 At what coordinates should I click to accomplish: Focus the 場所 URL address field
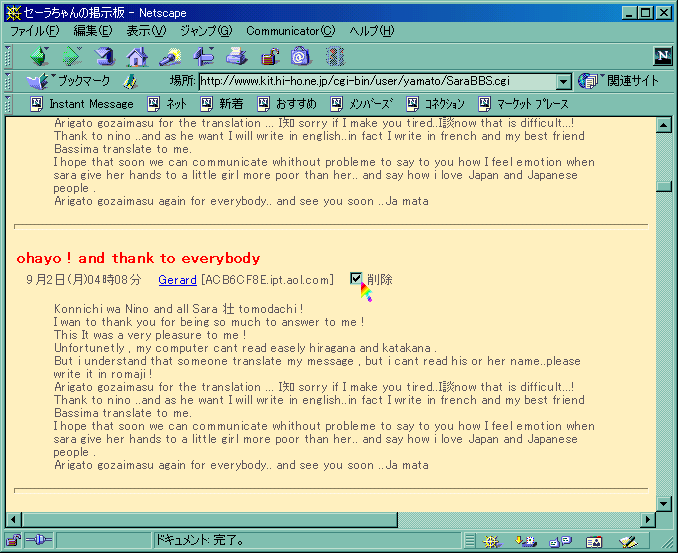(x=377, y=81)
